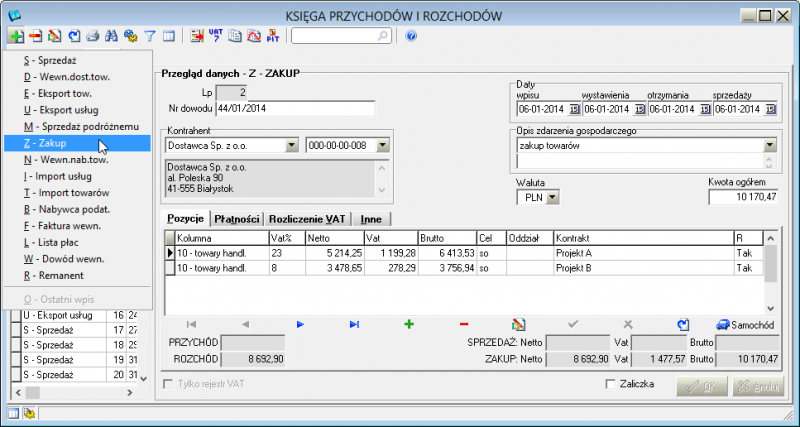800x427 pixels.
Task: Select 'T - Import towarów' menu entry
Action: pos(77,193)
